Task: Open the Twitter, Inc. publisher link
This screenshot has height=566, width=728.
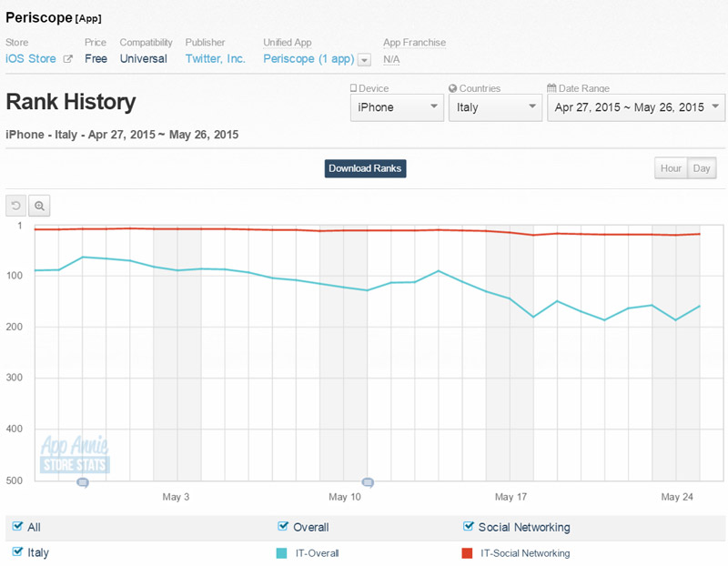Action: coord(216,59)
